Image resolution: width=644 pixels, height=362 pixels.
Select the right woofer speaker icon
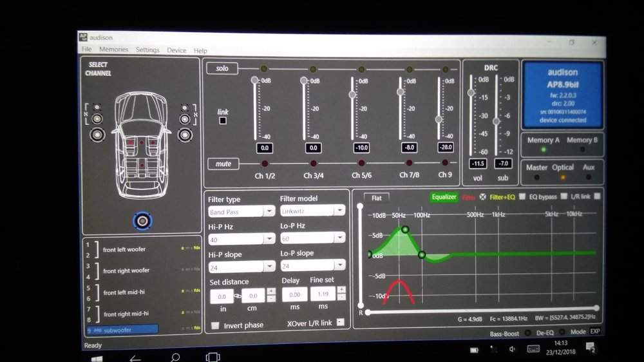pyautogui.click(x=185, y=135)
